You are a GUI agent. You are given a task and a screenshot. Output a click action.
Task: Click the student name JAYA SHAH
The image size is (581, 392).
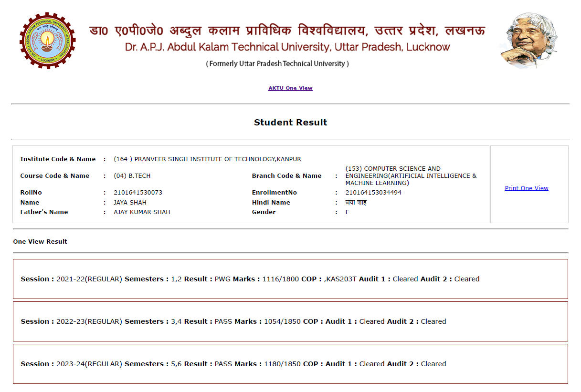pos(130,203)
